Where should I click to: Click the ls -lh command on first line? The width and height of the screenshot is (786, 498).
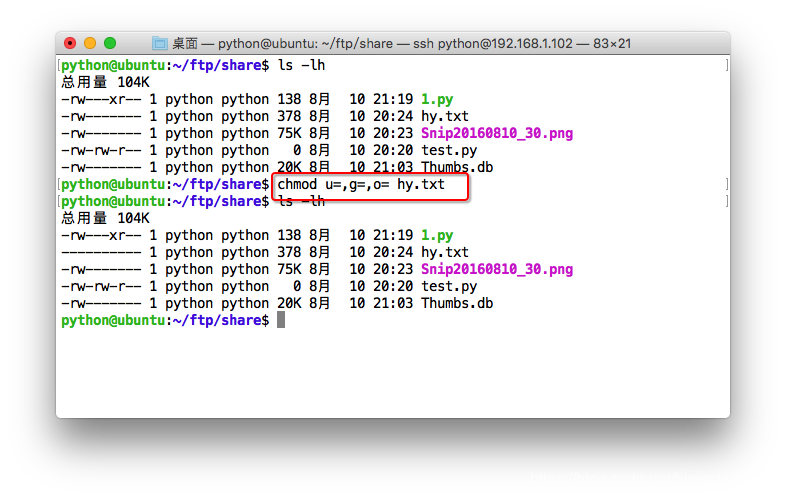pos(301,65)
